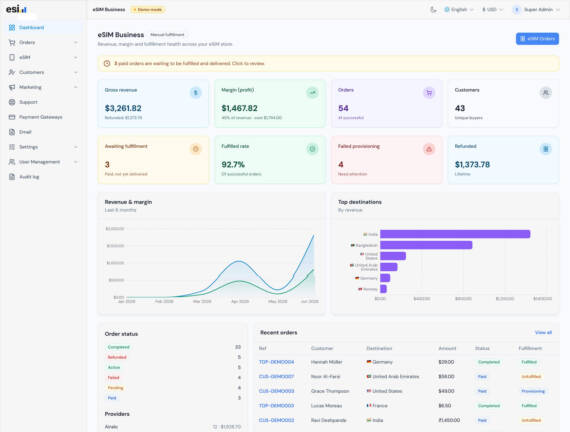Click the eSIM Orders blue button
The image size is (570, 432).
537,39
